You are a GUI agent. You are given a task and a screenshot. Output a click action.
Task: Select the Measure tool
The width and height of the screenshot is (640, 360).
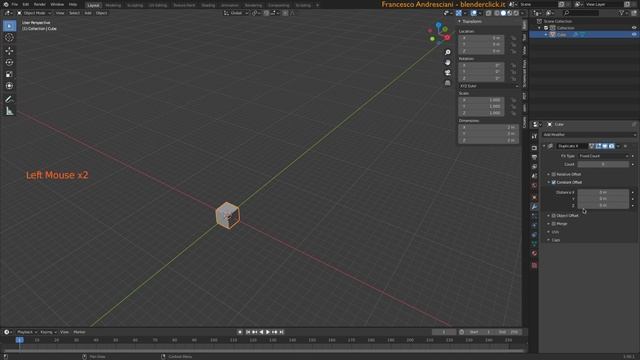[x=9, y=111]
